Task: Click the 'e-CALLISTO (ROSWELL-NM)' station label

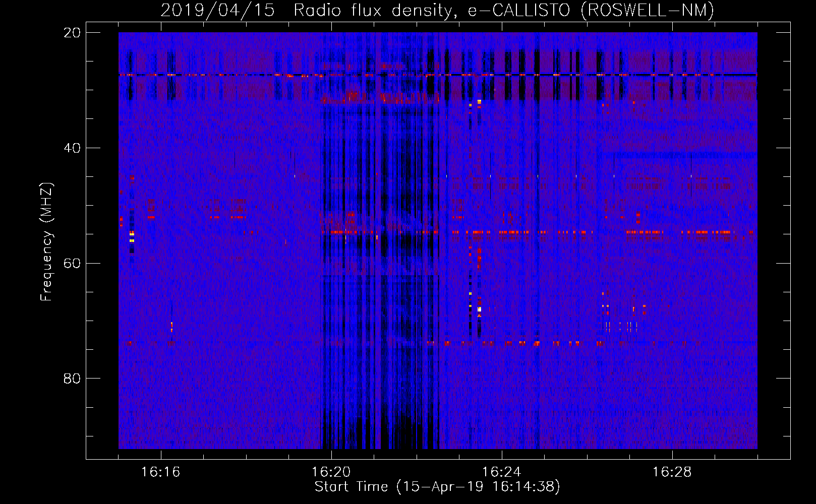Action: pyautogui.click(x=591, y=11)
